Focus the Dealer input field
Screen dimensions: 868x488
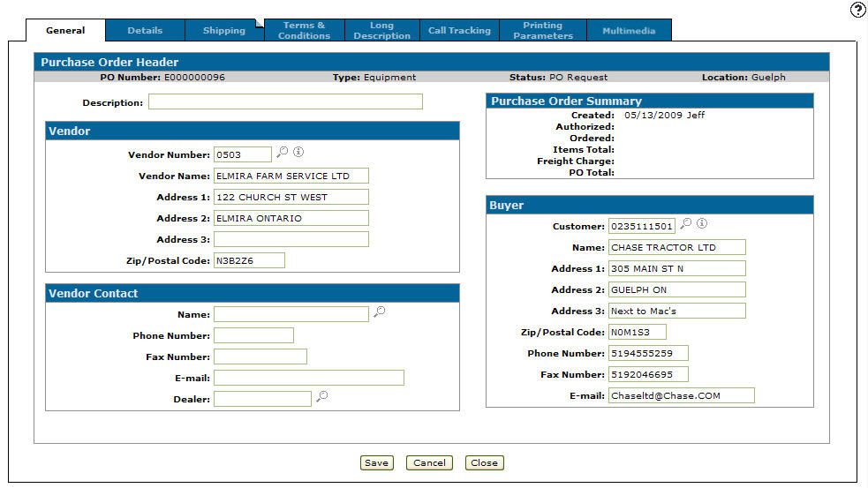point(262,399)
